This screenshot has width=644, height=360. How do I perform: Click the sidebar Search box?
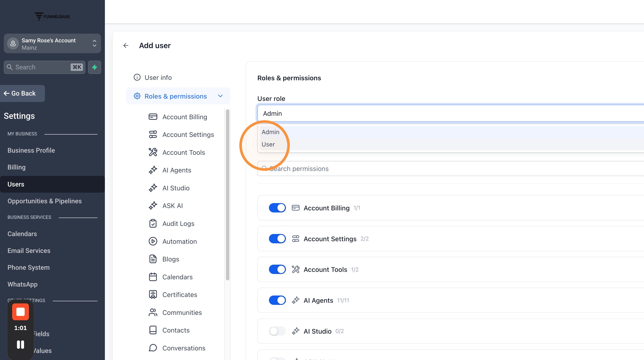tap(44, 67)
